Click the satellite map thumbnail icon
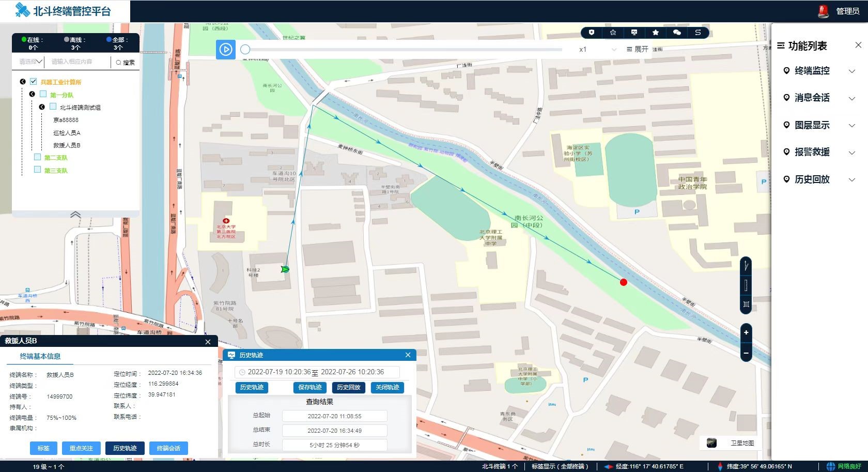 click(x=711, y=443)
